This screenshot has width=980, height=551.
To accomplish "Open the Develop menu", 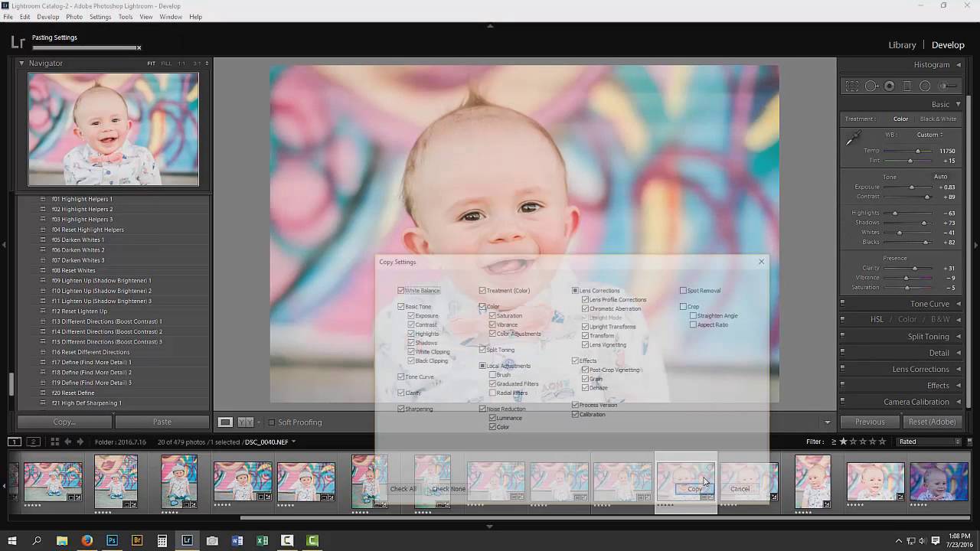I will click(47, 17).
